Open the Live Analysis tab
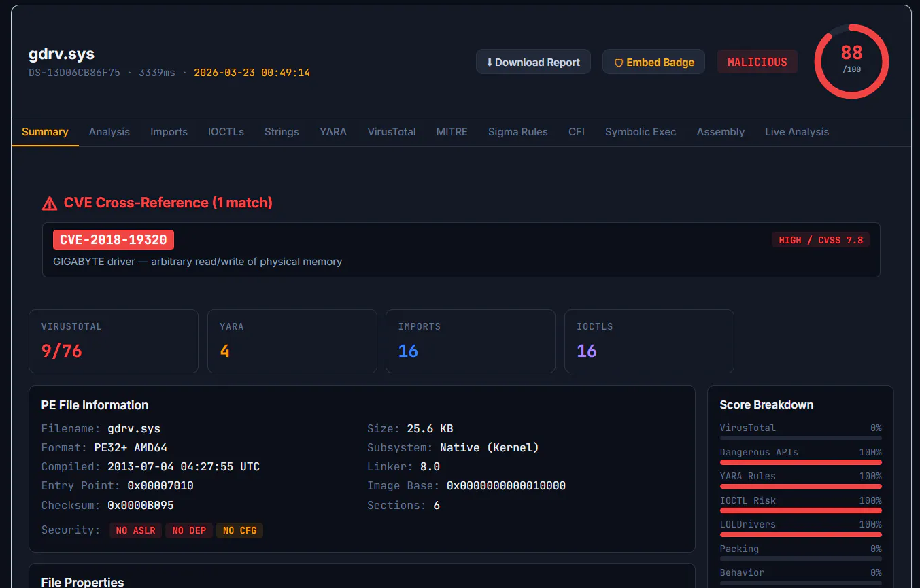This screenshot has width=920, height=588. point(797,132)
